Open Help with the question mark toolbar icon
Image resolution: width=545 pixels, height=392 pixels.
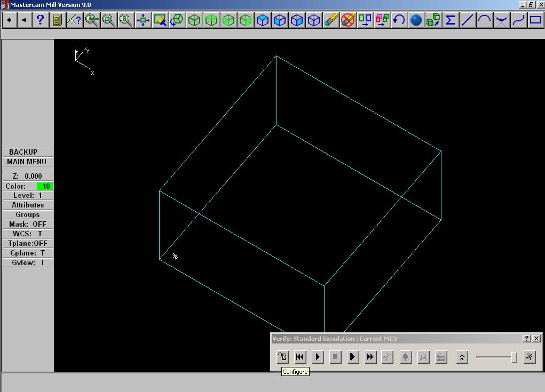tap(41, 20)
